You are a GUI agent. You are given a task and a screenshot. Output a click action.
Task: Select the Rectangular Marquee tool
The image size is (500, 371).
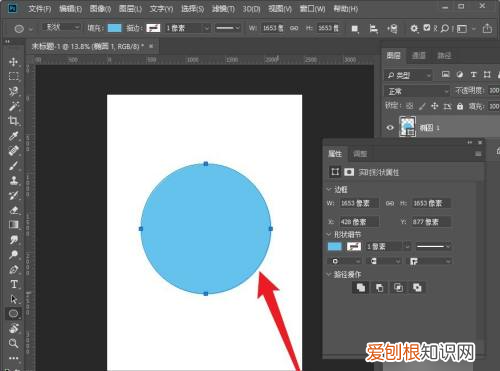[x=13, y=76]
